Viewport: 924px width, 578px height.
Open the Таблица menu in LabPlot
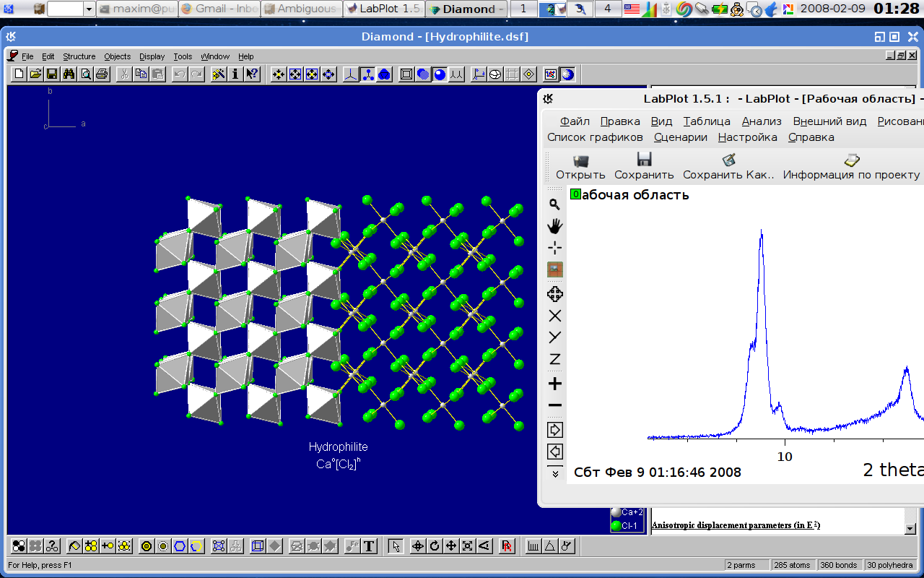coord(707,121)
